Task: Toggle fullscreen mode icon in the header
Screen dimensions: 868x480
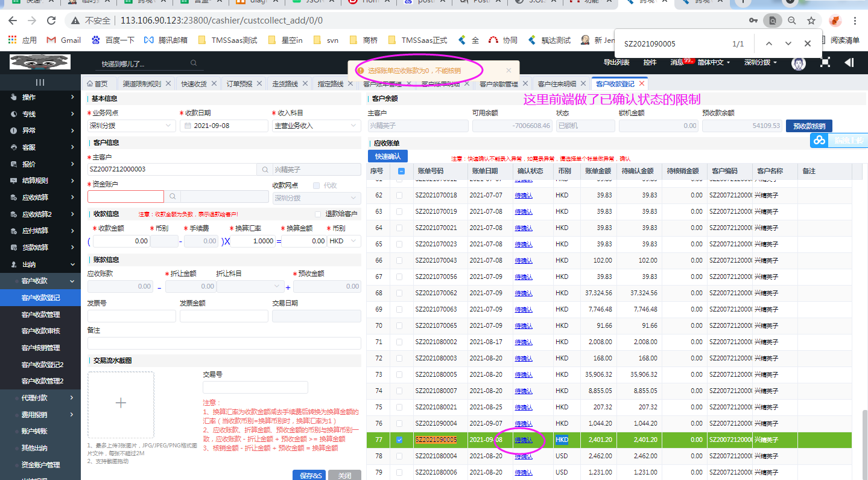Action: (x=825, y=62)
